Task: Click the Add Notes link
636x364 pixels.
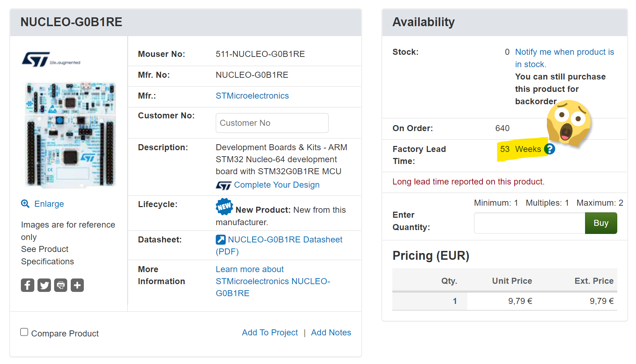Action: (331, 333)
